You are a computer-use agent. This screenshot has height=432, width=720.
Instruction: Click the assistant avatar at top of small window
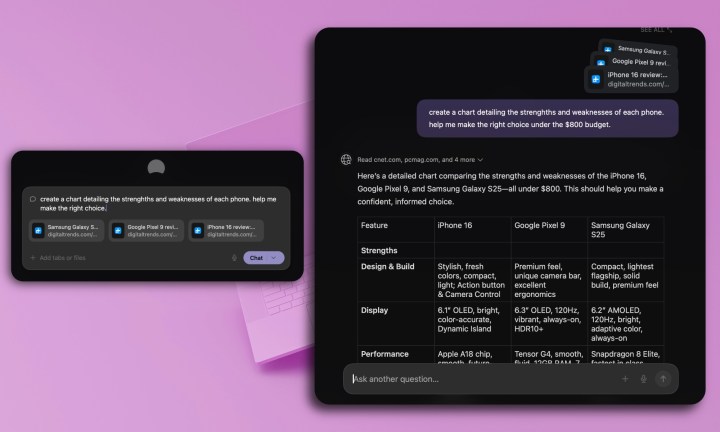click(x=157, y=168)
